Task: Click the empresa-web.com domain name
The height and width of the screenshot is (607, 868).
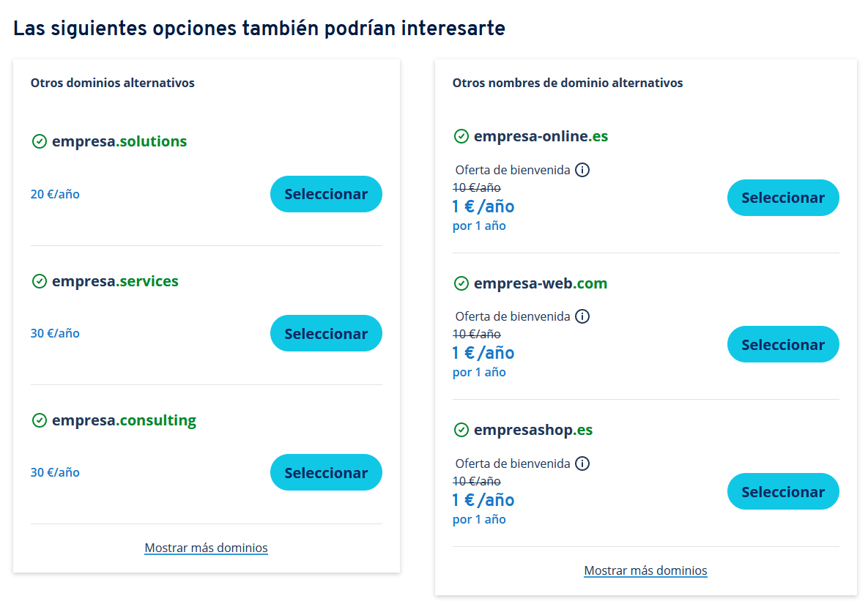Action: click(x=541, y=283)
